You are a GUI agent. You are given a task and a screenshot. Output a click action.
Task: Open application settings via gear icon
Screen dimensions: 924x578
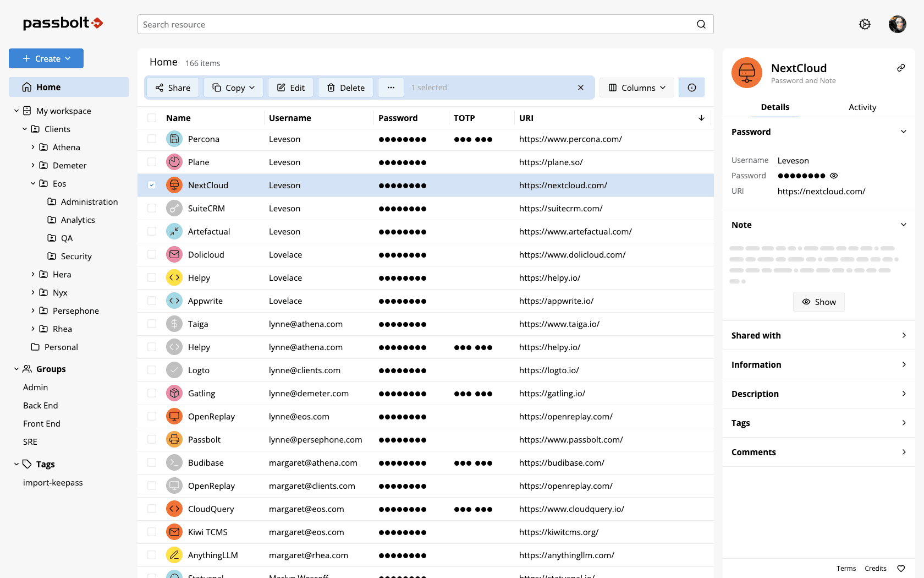(865, 24)
